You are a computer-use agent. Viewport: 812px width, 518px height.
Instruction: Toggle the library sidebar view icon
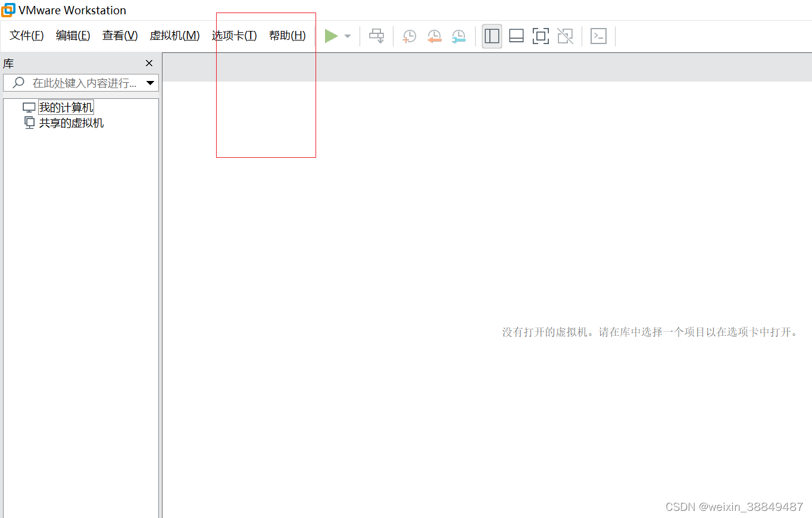(492, 36)
